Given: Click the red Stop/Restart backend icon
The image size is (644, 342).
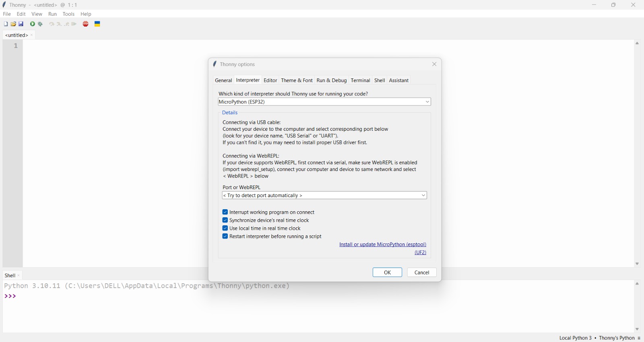Looking at the screenshot, I should click(86, 24).
